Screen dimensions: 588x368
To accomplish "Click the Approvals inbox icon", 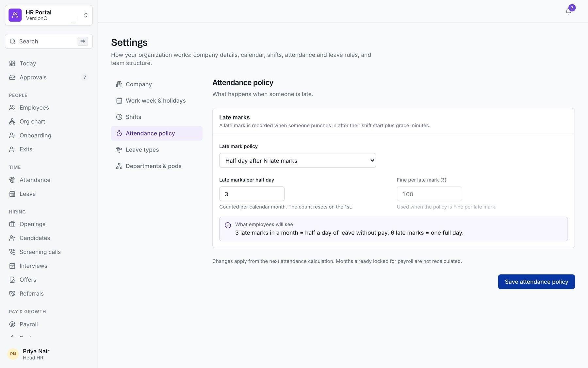I will tap(12, 77).
